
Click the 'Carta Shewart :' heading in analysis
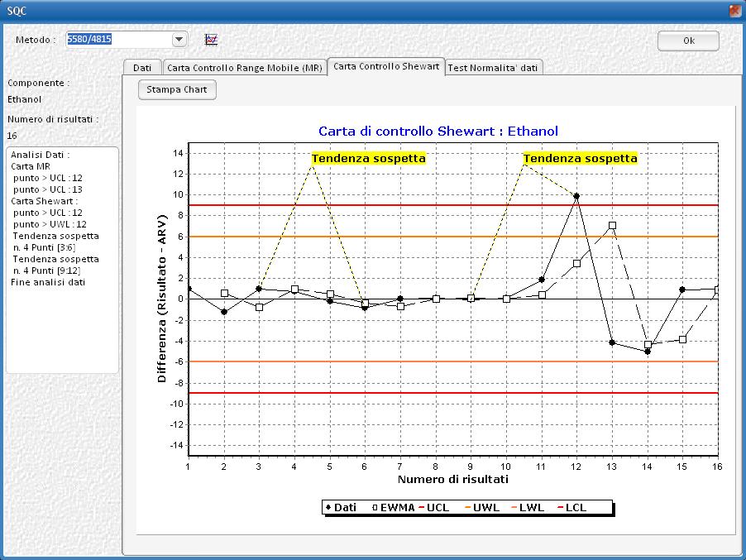(44, 201)
